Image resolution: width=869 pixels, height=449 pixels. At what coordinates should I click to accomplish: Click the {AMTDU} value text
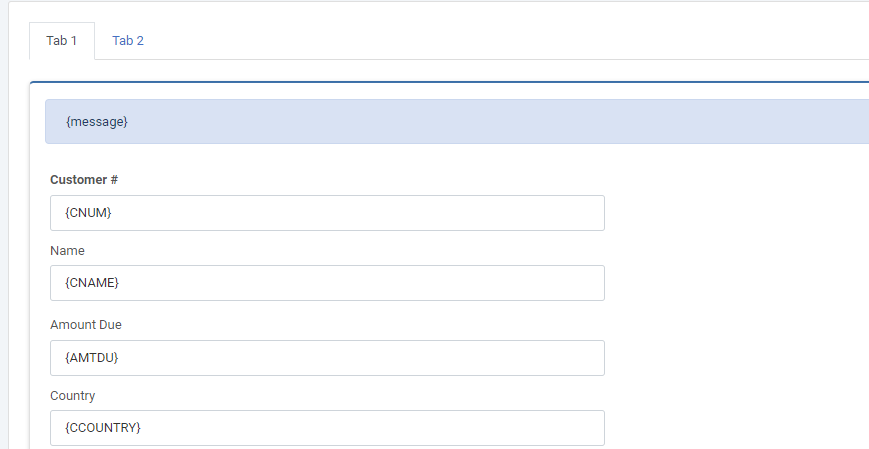click(x=91, y=358)
